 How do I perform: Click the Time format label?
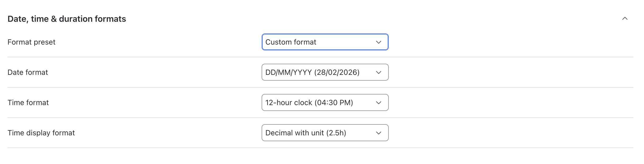point(28,102)
